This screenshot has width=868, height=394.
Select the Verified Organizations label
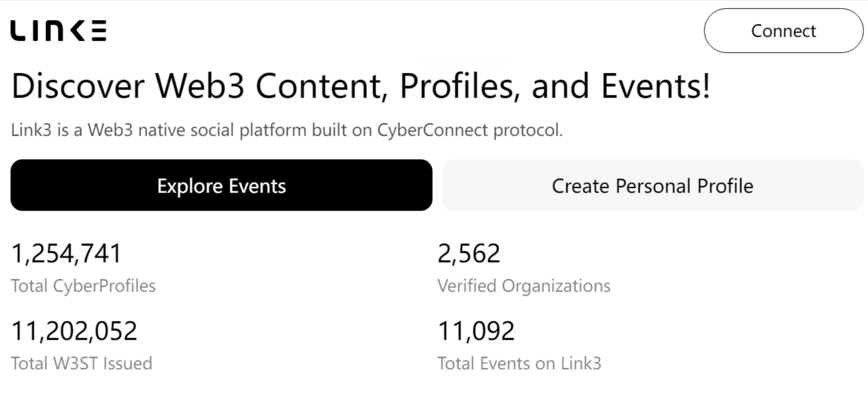point(524,286)
